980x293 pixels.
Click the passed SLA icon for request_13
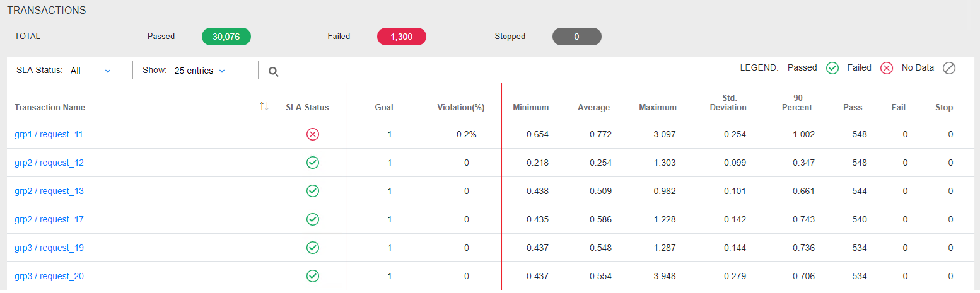click(312, 191)
